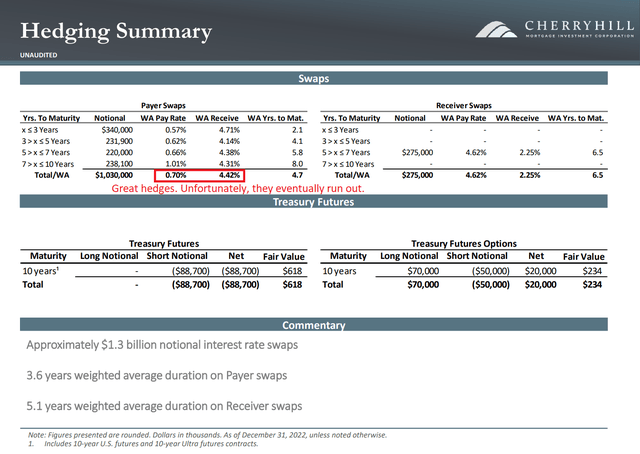Click the 4.71% receive rate cell
This screenshot has height=454, width=640.
(x=229, y=130)
